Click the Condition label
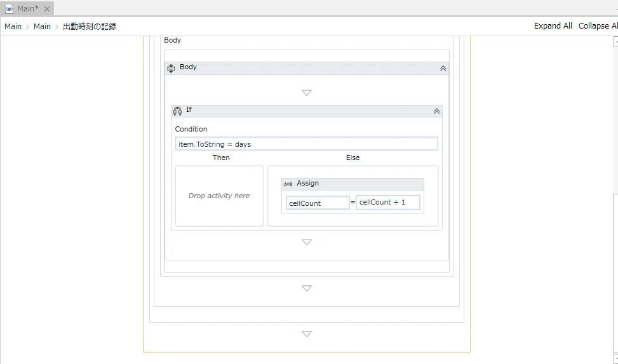The image size is (618, 364). click(x=191, y=129)
